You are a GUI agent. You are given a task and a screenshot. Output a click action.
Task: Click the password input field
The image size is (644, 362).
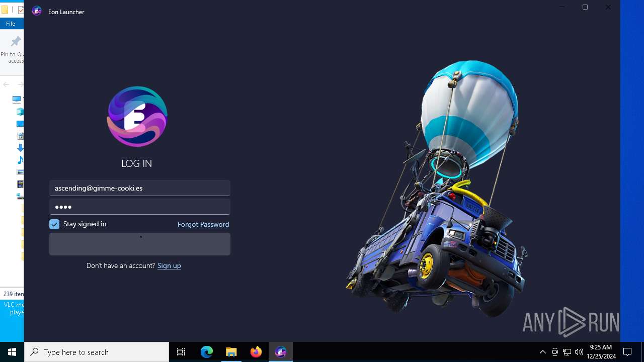coord(140,207)
